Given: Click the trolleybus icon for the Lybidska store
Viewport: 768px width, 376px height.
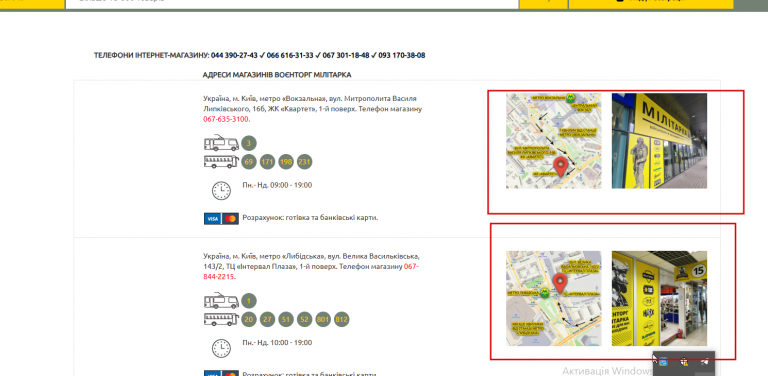Looking at the screenshot, I should (221, 301).
